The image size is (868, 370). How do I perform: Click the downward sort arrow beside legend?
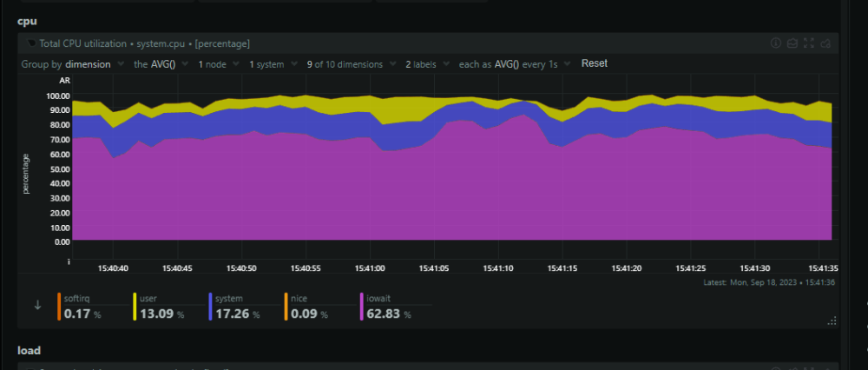(37, 305)
